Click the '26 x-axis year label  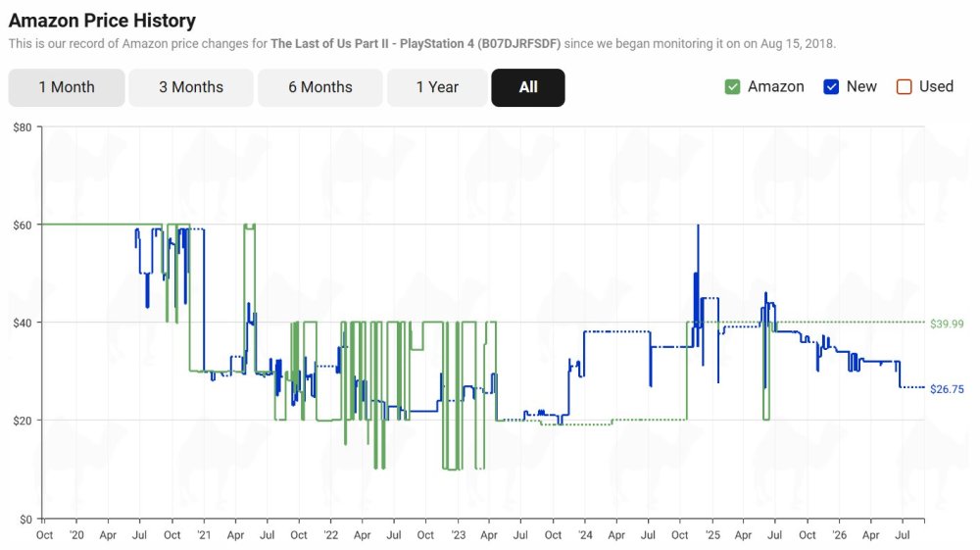click(840, 535)
